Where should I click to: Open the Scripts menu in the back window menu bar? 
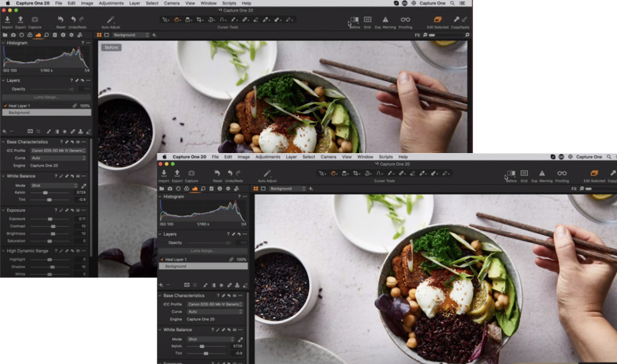[229, 3]
